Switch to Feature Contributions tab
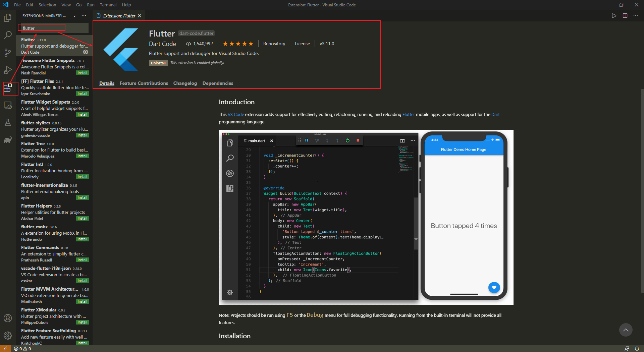Screen dimensions: 644x352 (x=144, y=83)
